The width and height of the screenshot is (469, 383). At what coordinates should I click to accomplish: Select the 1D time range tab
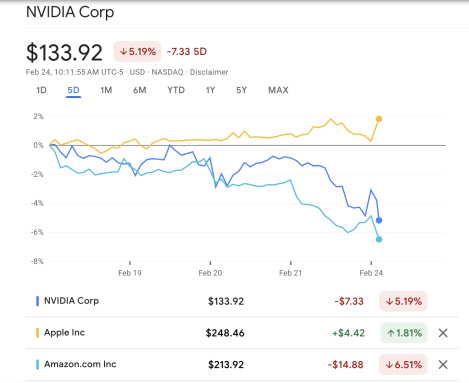click(x=41, y=90)
